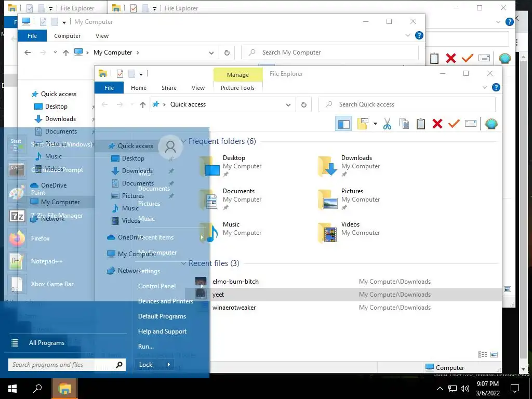Click the Up arrow in front File Explorer
532x399 pixels.
coord(142,105)
